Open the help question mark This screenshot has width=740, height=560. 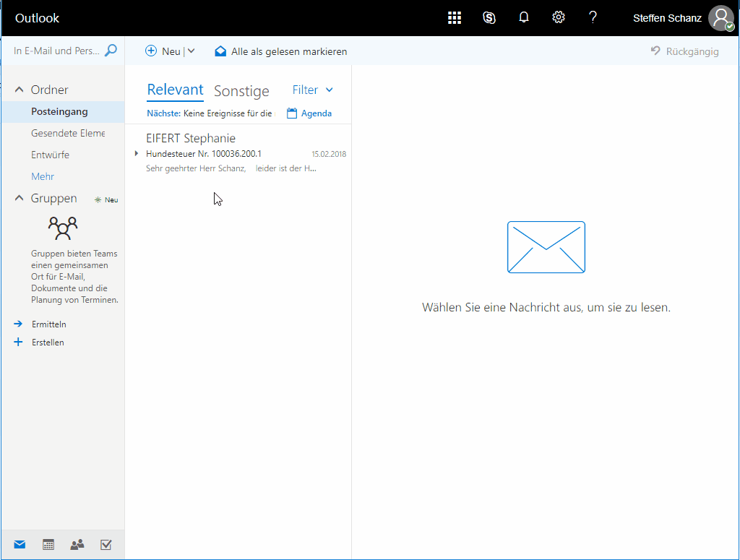(x=593, y=17)
